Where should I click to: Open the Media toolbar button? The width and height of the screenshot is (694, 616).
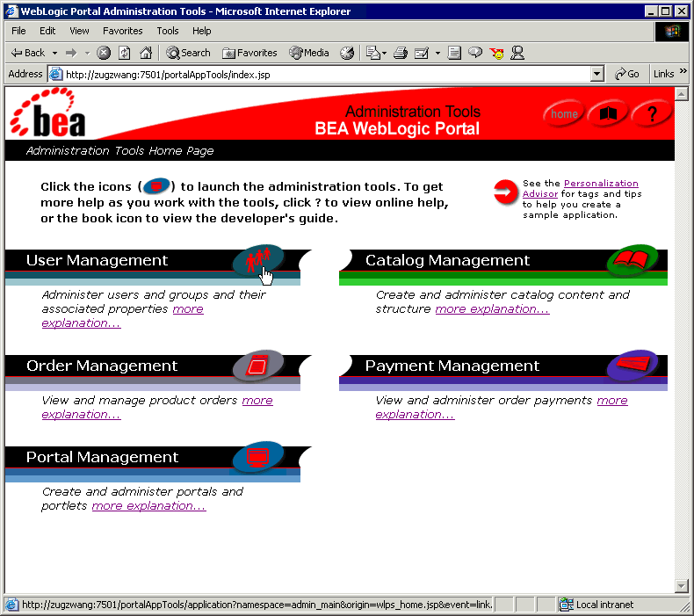tap(309, 53)
